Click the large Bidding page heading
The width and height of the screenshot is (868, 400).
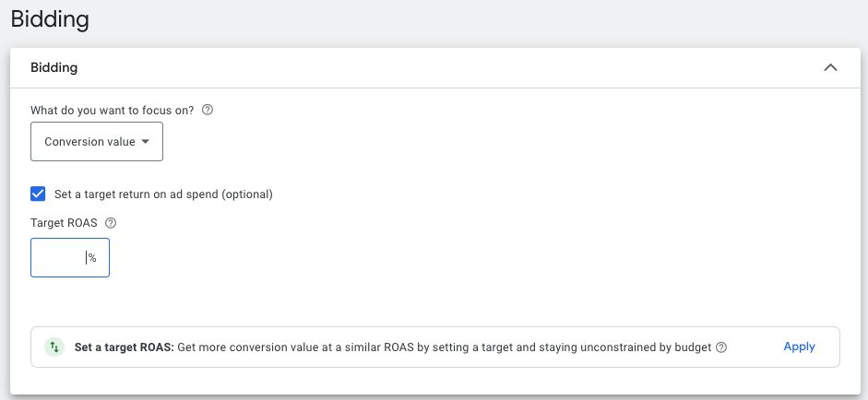pos(50,18)
